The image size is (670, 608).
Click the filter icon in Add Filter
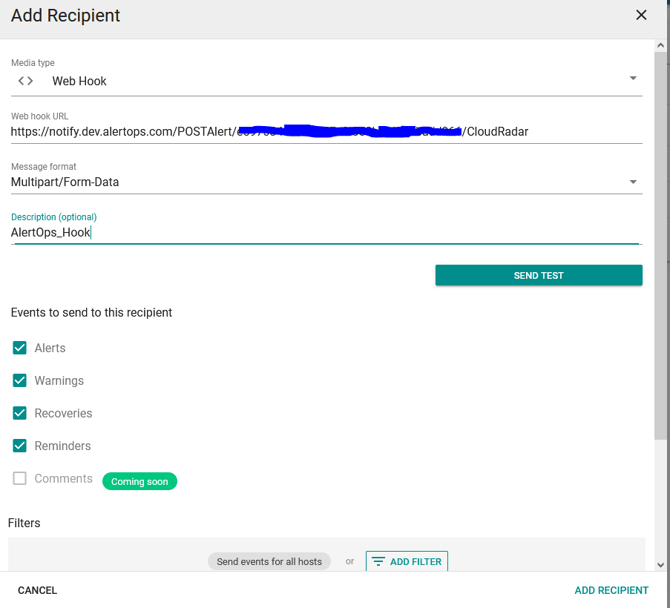378,562
